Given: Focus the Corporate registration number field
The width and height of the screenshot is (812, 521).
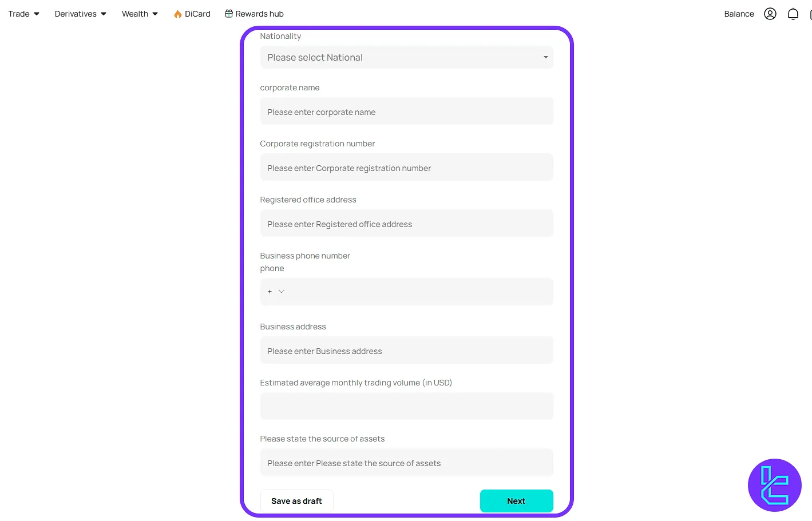Looking at the screenshot, I should [406, 167].
